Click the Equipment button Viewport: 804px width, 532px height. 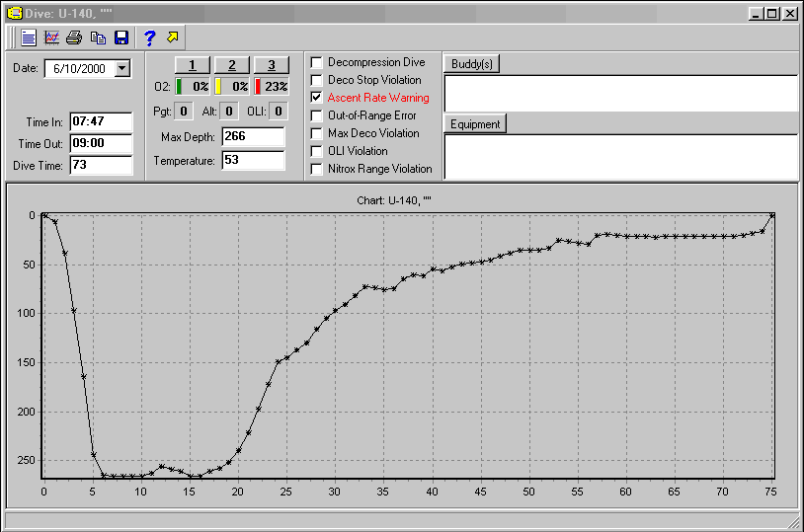475,124
